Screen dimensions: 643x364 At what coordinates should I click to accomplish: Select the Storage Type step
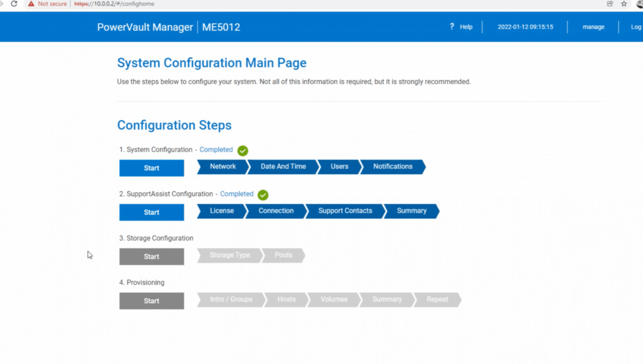pyautogui.click(x=230, y=255)
